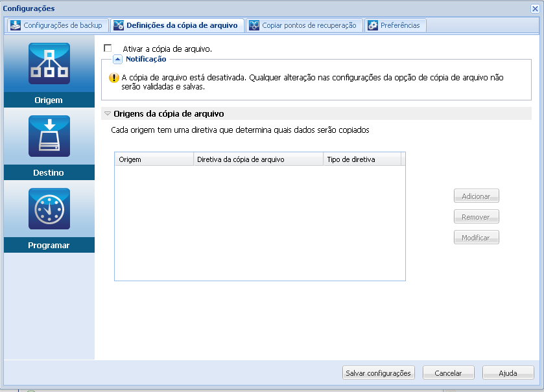Click the Adicionar button
Image resolution: width=544 pixels, height=392 pixels.
(x=477, y=196)
